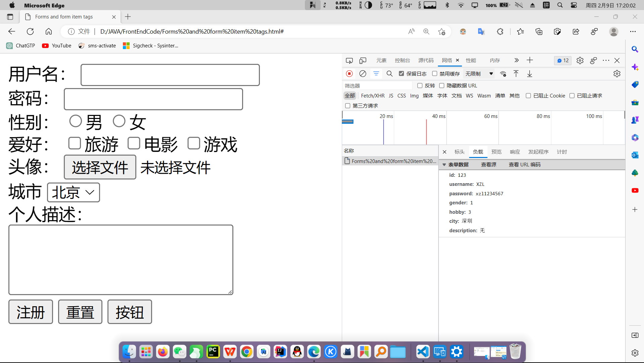Image resolution: width=644 pixels, height=363 pixels.
Task: Check the 旅游 hobby checkbox
Action: tap(75, 143)
